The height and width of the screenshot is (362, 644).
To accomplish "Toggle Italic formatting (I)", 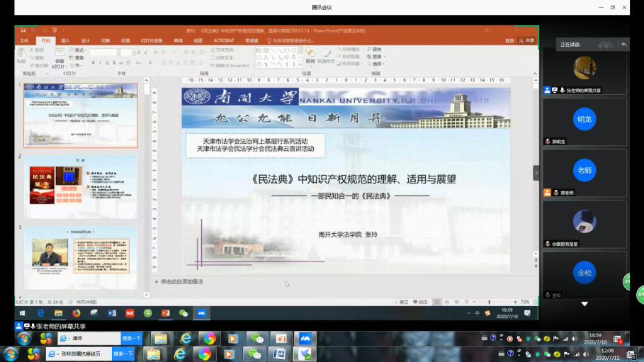I will coord(100,63).
